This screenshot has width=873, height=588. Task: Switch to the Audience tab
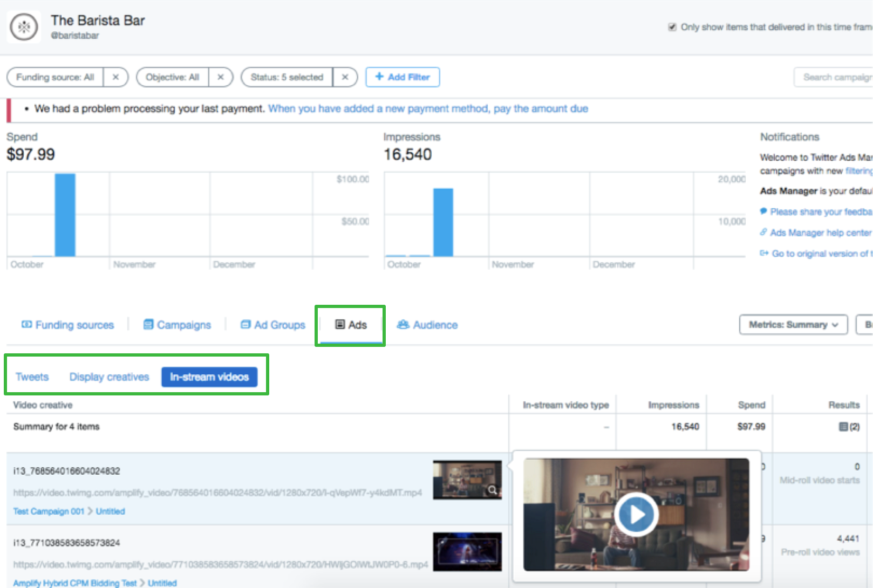427,325
